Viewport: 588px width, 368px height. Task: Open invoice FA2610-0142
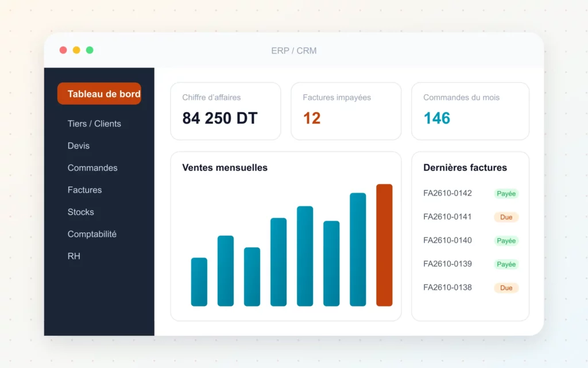click(x=447, y=193)
